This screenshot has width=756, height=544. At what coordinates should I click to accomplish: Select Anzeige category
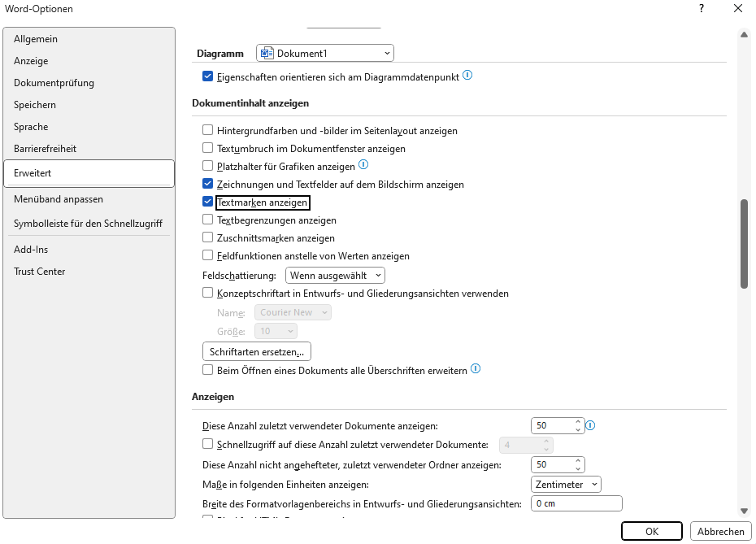[89, 61]
